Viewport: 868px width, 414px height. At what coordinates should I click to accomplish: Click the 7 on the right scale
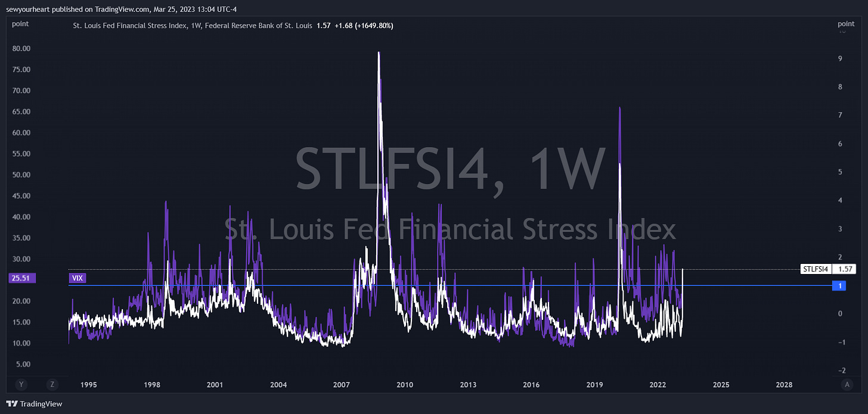point(839,115)
